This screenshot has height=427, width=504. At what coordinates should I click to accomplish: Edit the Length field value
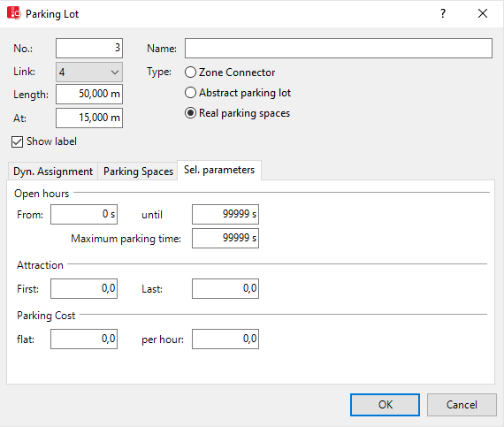coord(89,94)
